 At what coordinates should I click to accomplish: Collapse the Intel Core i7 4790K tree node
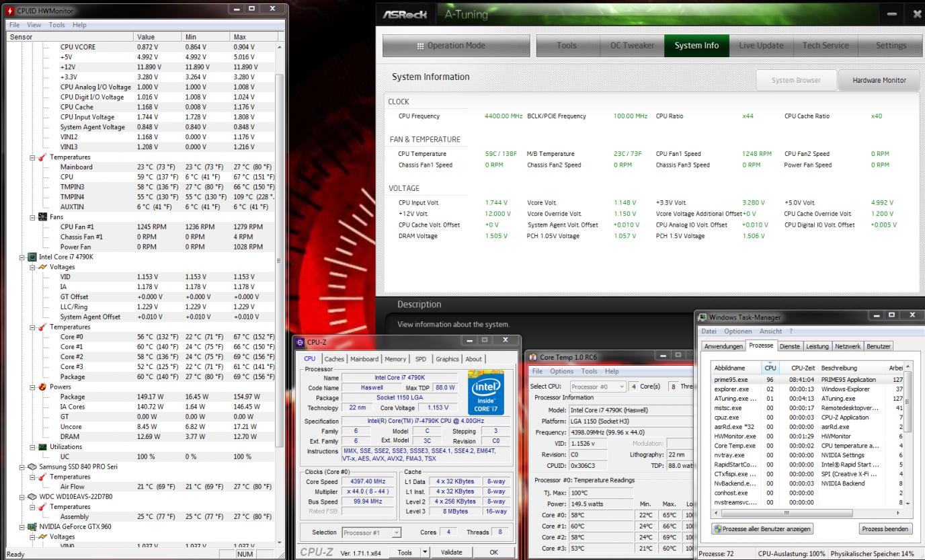23,257
